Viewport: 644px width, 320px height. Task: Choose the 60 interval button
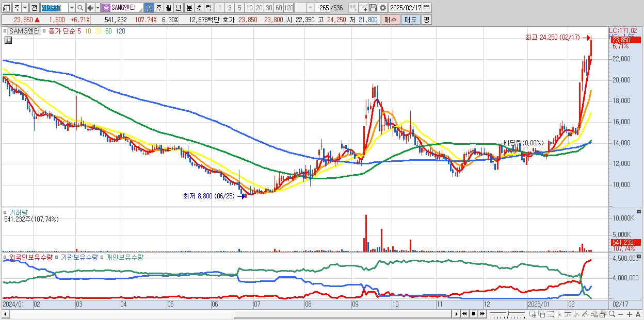click(x=279, y=8)
